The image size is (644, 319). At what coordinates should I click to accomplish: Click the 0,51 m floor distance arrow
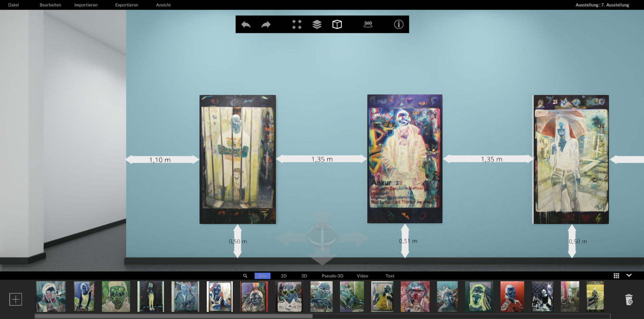coord(405,241)
